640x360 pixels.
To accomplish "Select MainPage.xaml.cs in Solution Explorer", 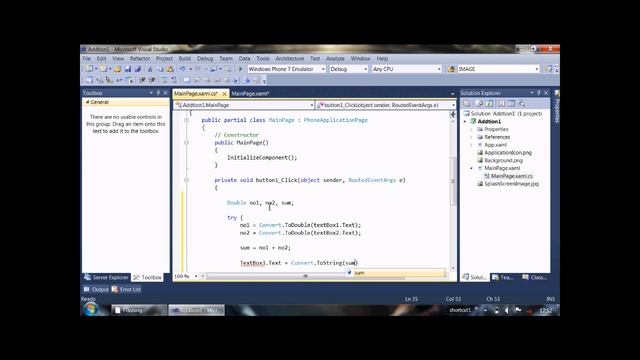I will pyautogui.click(x=512, y=176).
